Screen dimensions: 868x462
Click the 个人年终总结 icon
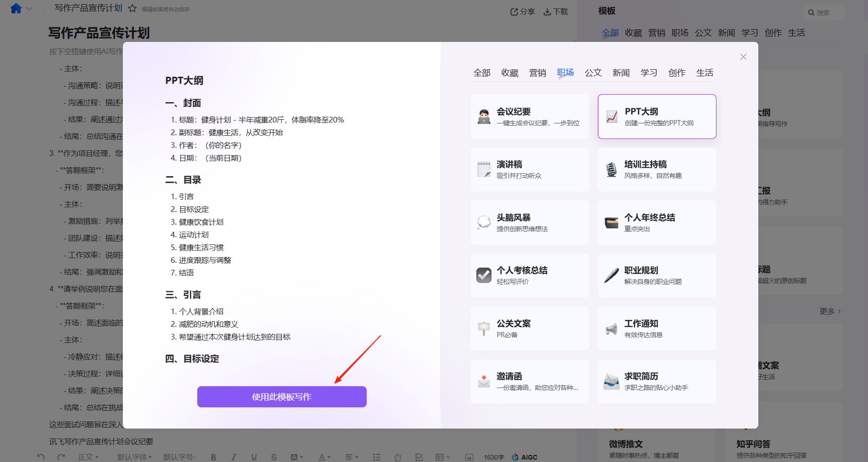(x=611, y=223)
